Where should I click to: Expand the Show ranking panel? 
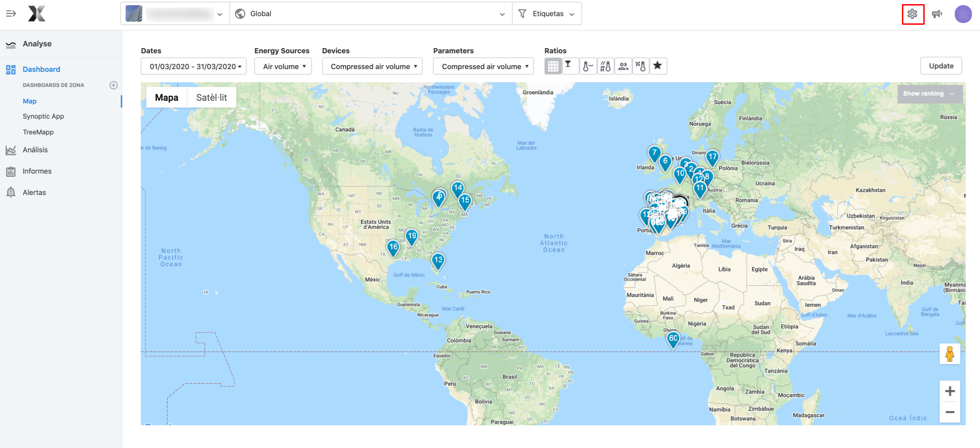929,94
